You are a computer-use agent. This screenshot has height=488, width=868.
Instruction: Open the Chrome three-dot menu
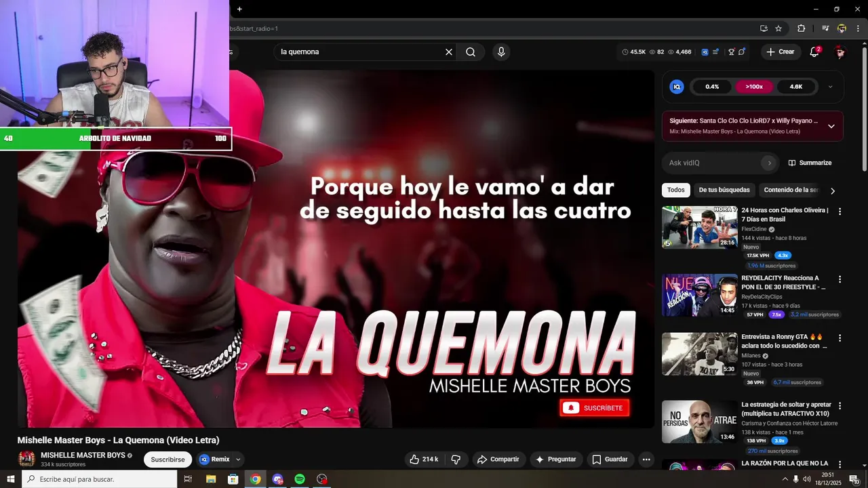coord(858,28)
